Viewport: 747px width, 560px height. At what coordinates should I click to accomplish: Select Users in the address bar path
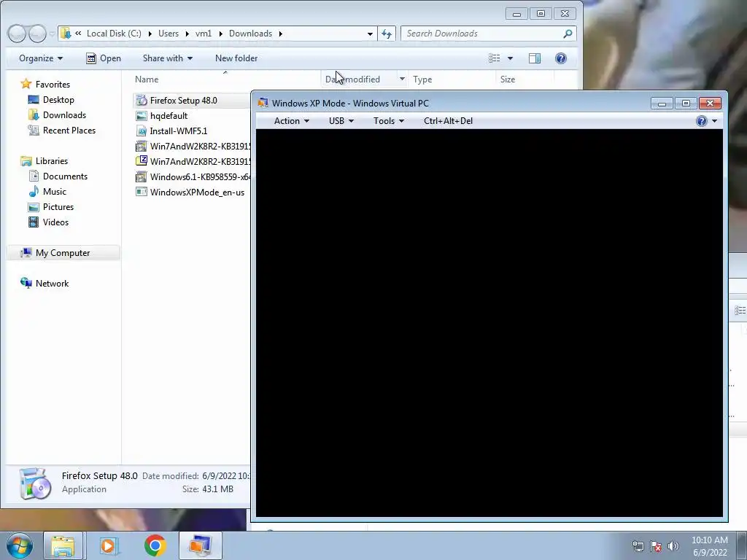(169, 34)
